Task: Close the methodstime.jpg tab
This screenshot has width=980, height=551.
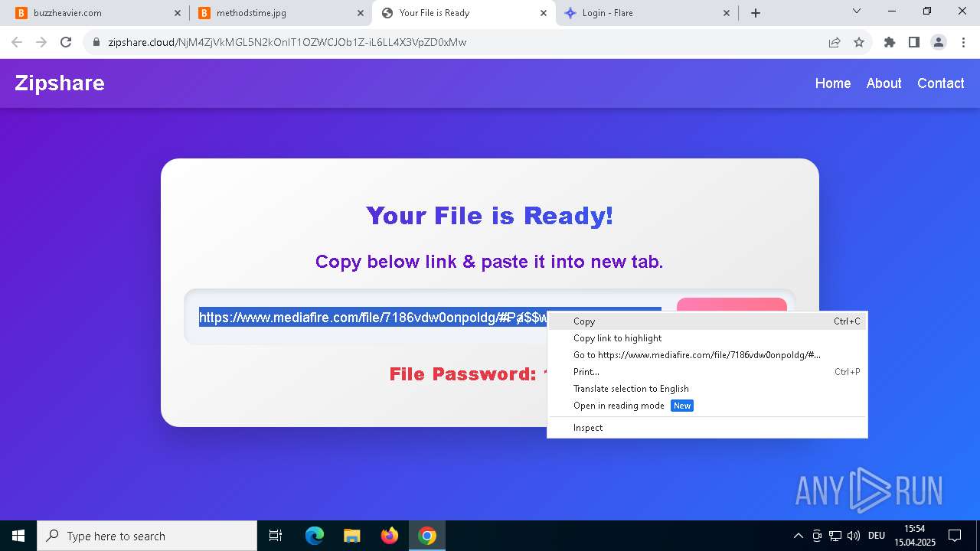Action: pos(361,13)
